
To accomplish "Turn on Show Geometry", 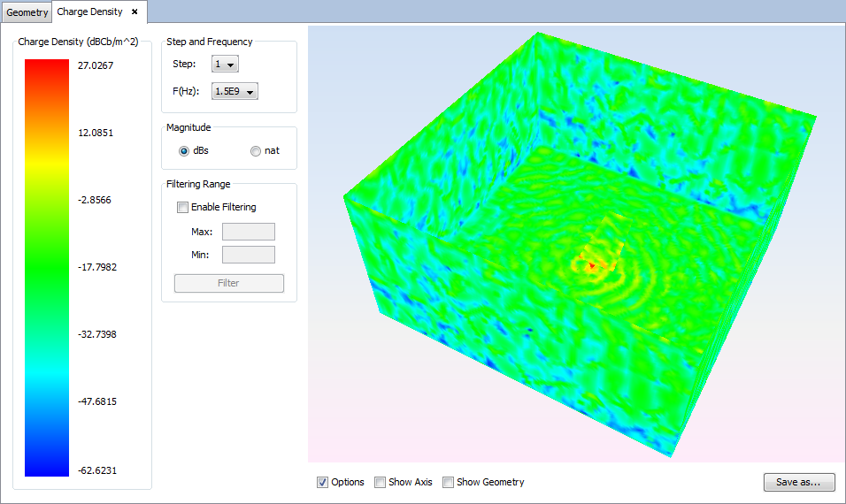I will point(448,482).
